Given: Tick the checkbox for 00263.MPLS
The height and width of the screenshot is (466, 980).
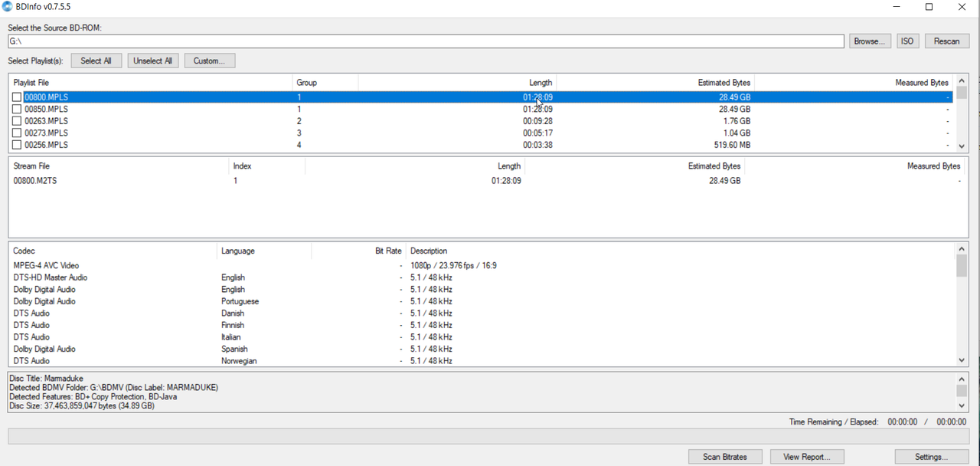Looking at the screenshot, I should (17, 121).
